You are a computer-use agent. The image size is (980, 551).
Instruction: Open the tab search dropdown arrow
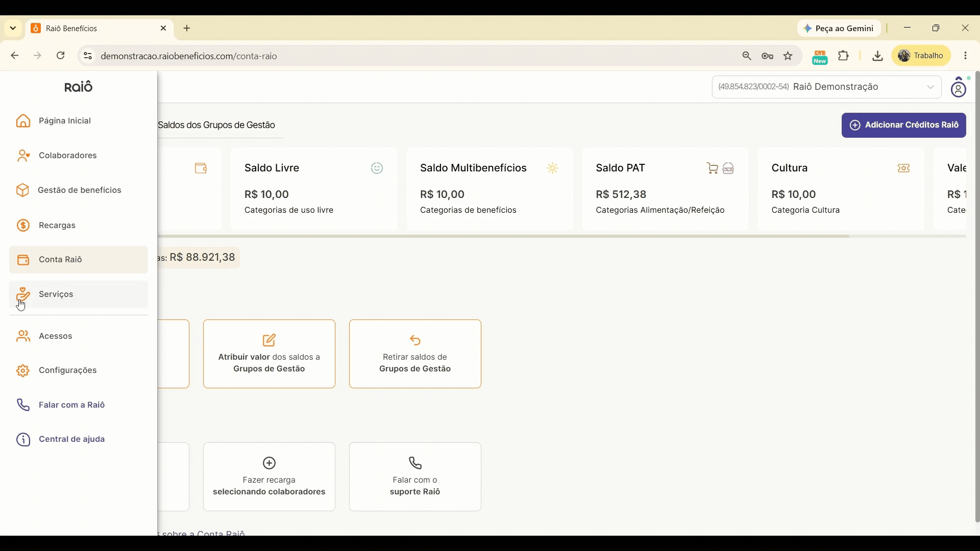[13, 29]
